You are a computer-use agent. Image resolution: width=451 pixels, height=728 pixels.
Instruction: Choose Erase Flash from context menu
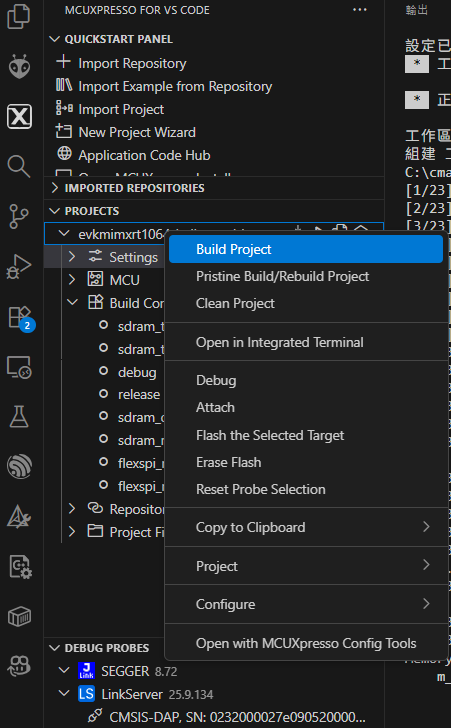pyautogui.click(x=306, y=462)
